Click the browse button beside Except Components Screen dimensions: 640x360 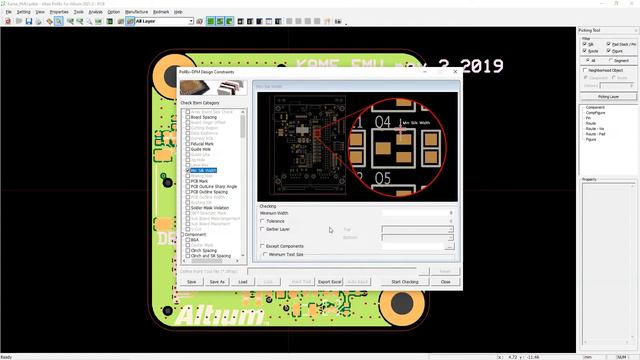tap(449, 246)
